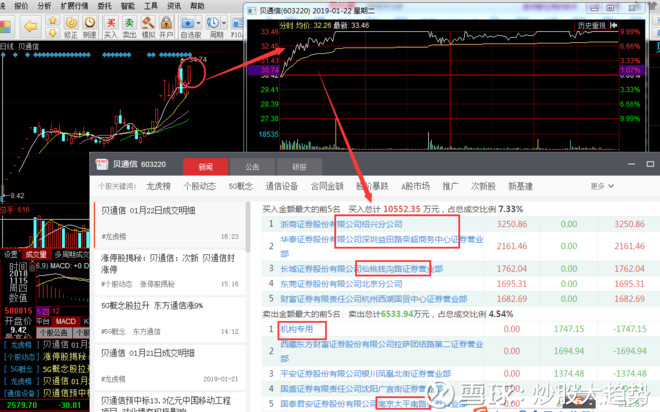Click the 自选股 folder icon
The height and width of the screenshot is (412, 660).
(x=187, y=23)
